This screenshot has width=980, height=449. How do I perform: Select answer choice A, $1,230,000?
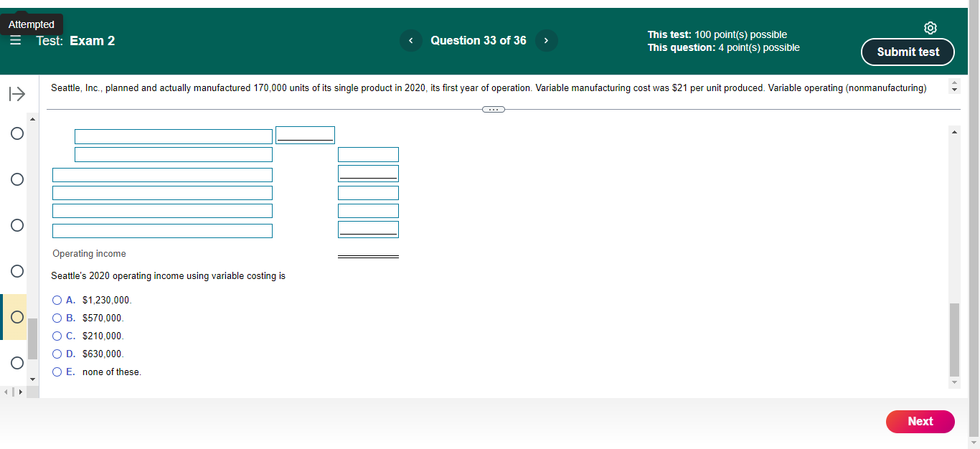[57, 300]
